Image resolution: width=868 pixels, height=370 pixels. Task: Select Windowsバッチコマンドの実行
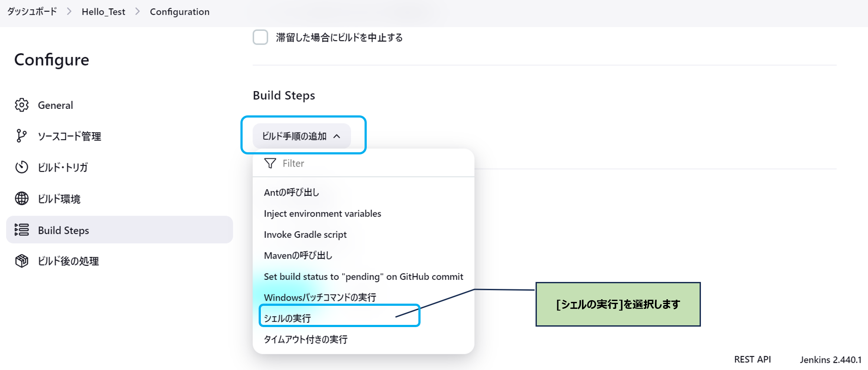pos(363,297)
